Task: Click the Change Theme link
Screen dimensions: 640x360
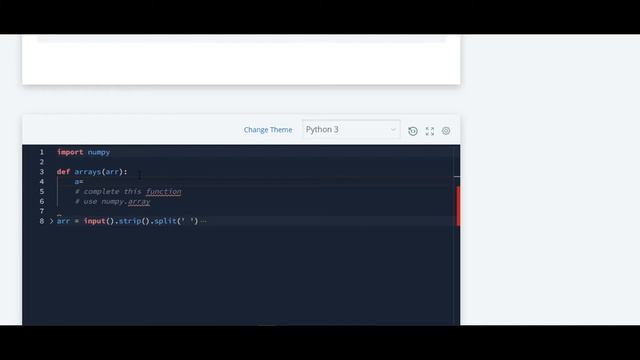Action: (268, 130)
